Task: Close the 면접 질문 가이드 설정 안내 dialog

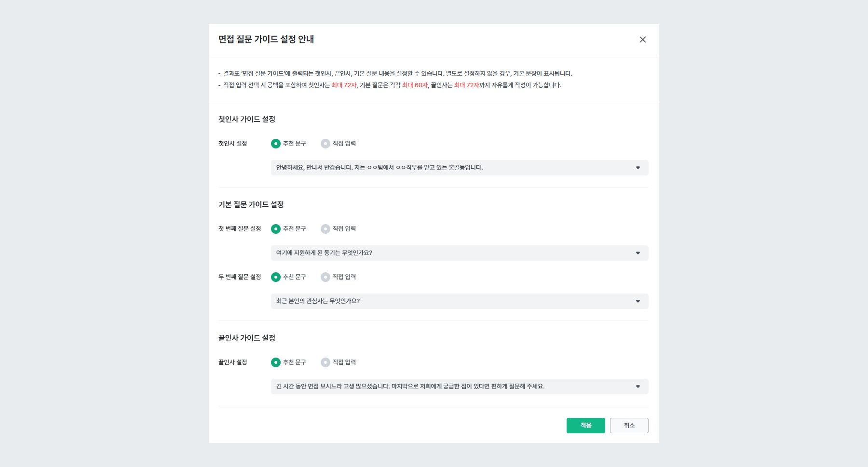Action: tap(642, 40)
